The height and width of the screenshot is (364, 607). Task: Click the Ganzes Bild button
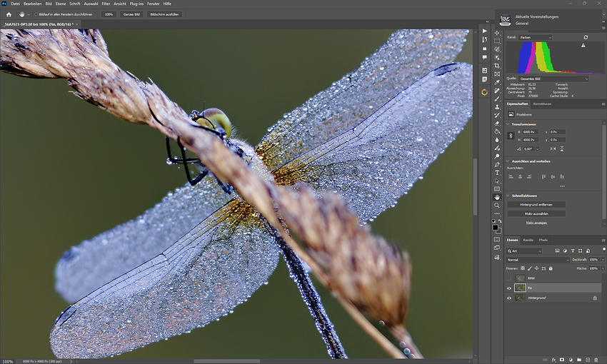click(131, 14)
